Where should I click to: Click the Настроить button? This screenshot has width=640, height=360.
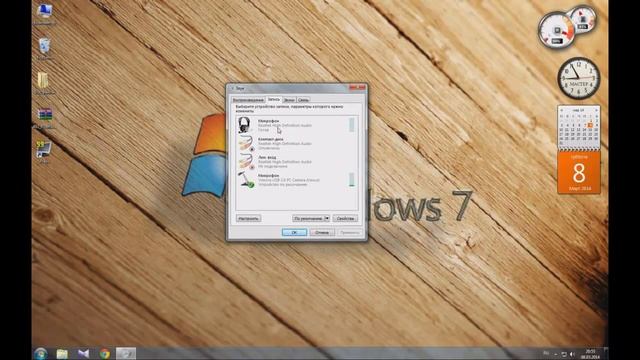248,218
